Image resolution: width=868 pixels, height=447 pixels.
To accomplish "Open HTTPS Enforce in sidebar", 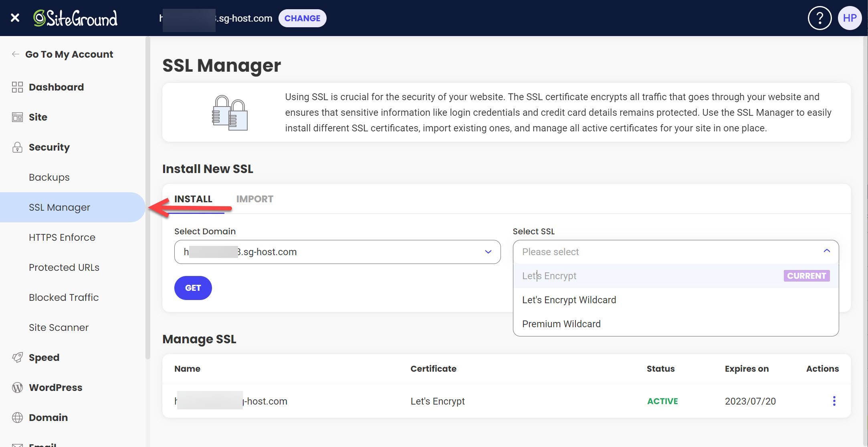I will pyautogui.click(x=62, y=238).
